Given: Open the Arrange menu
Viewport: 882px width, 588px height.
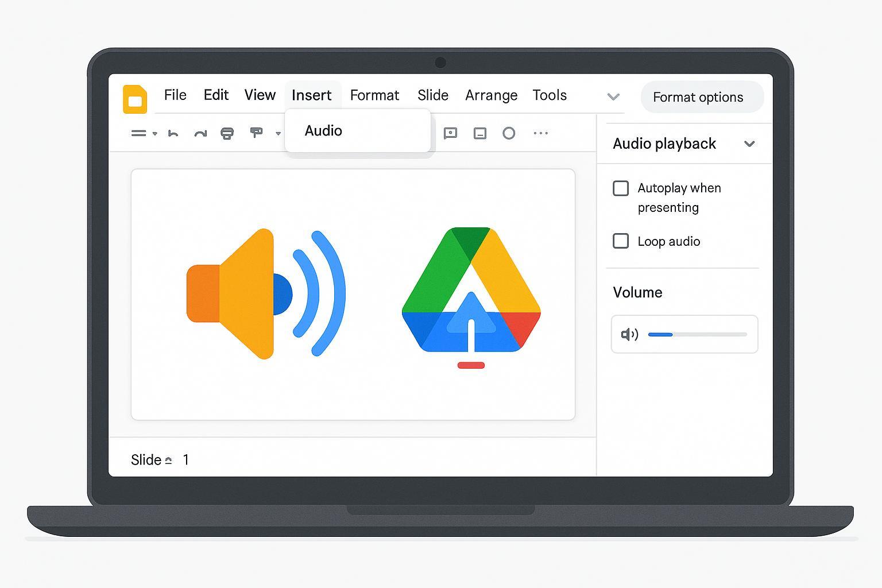Looking at the screenshot, I should pos(491,95).
